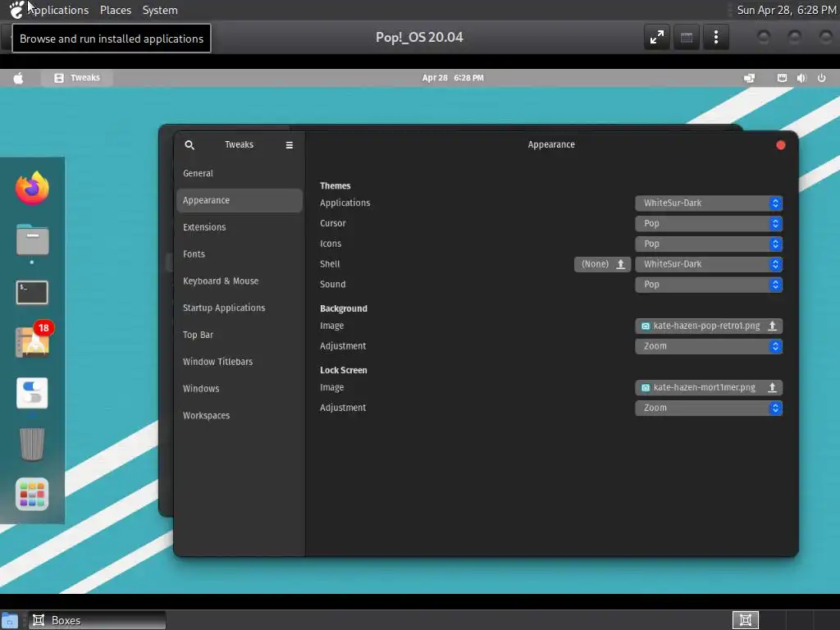Open the display icon in top bar
Viewport: 840px width, 630px height.
[749, 78]
